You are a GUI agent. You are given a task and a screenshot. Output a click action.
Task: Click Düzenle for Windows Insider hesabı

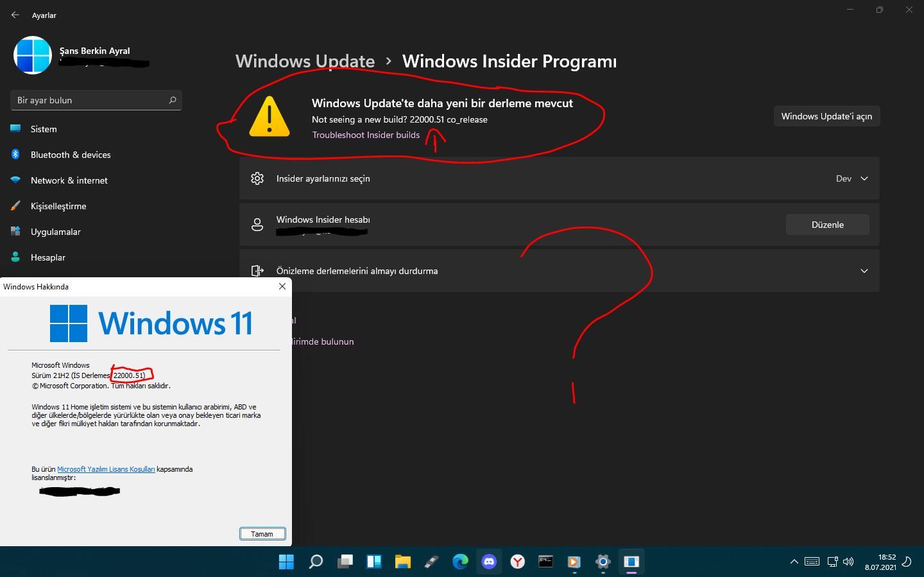828,225
